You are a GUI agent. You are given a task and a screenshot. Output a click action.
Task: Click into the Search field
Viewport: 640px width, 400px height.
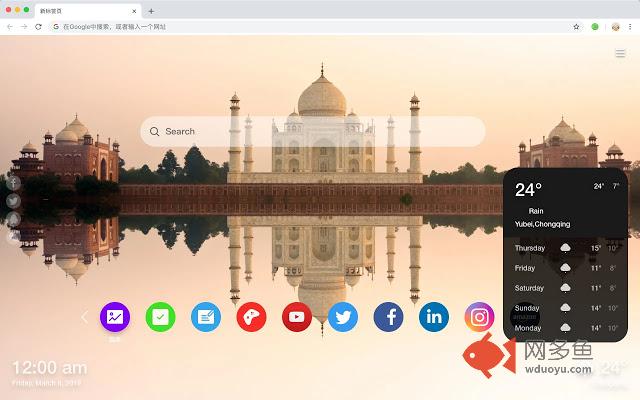pos(313,131)
